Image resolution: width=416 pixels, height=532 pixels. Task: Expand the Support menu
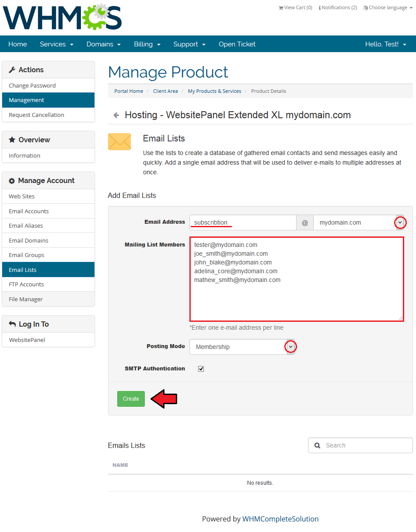pos(189,44)
